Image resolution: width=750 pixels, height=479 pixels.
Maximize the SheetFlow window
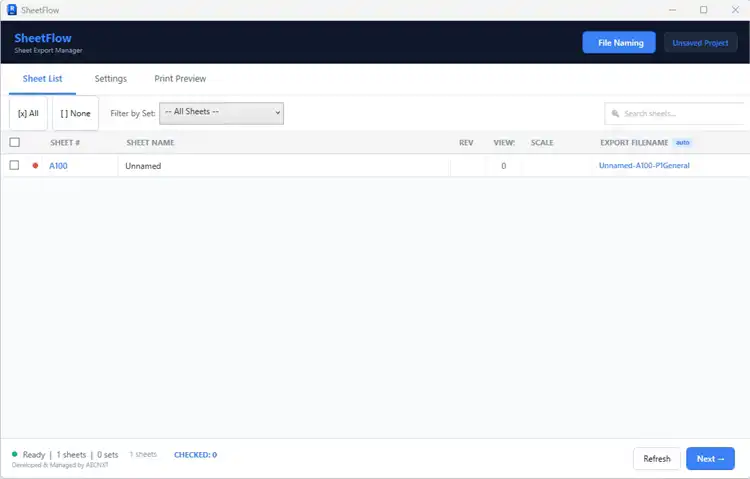point(703,10)
